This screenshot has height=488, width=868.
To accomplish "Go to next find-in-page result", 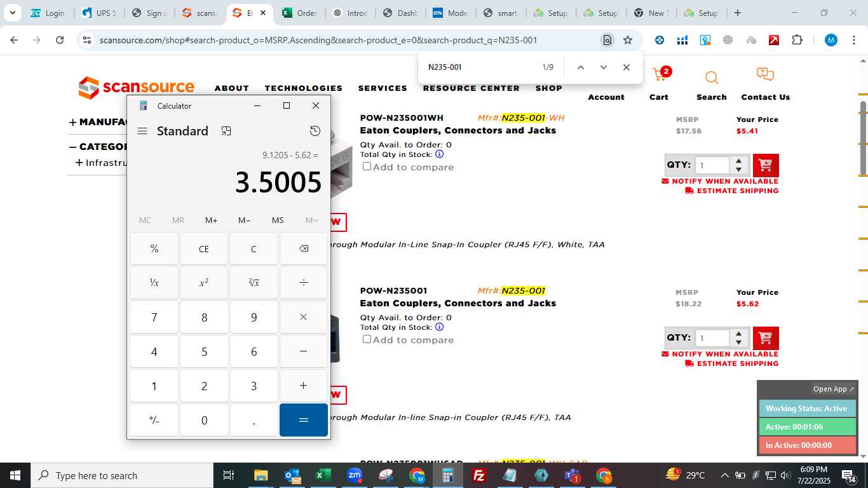I will click(x=604, y=67).
